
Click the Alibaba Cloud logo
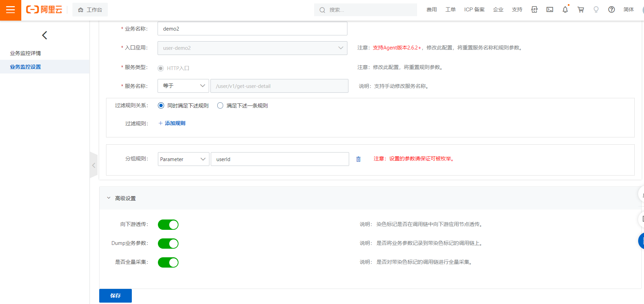coord(44,10)
